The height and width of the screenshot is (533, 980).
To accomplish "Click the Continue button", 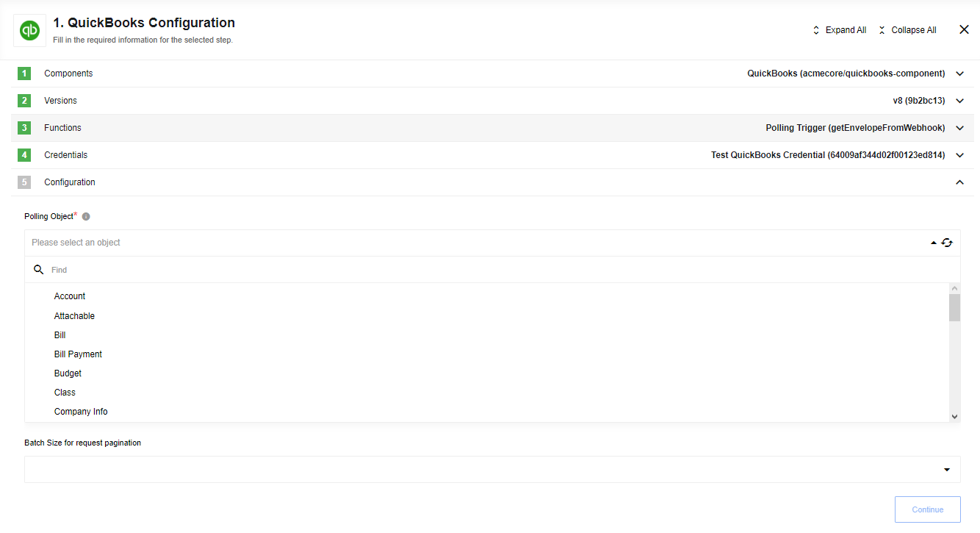I will click(927, 509).
